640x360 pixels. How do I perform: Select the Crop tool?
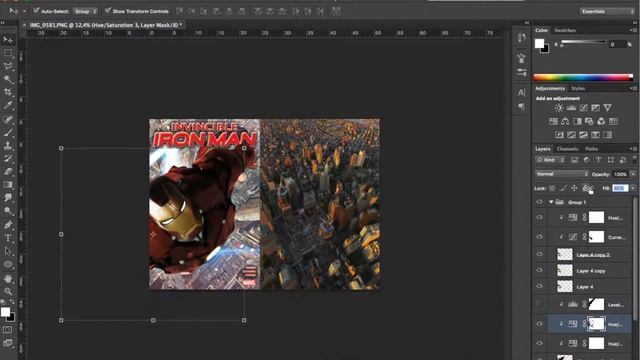tap(8, 92)
